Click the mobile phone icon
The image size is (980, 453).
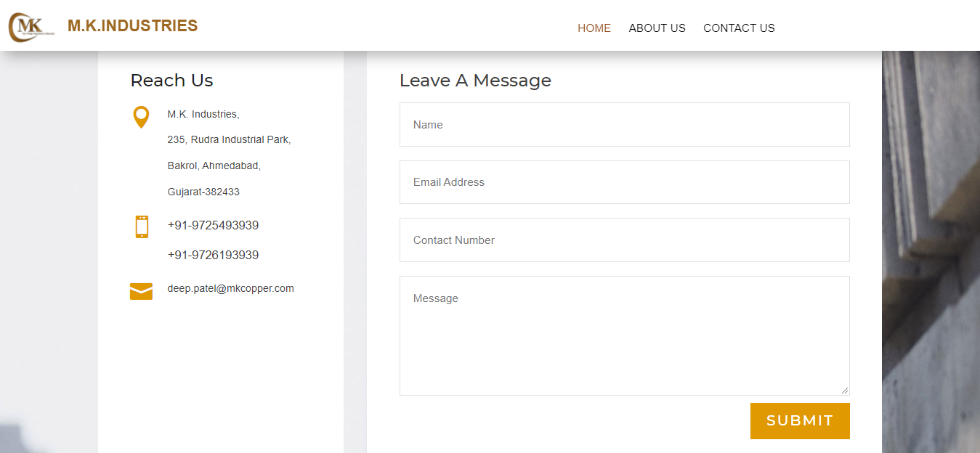point(142,226)
